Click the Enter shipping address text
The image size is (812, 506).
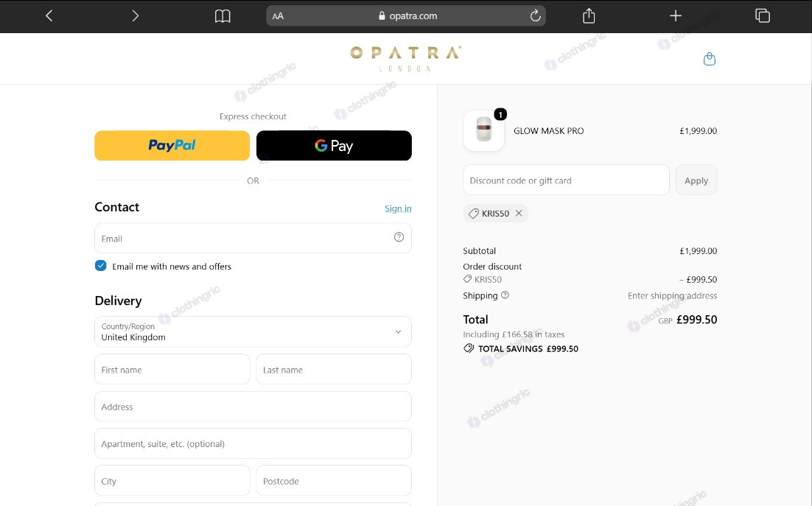tap(672, 295)
